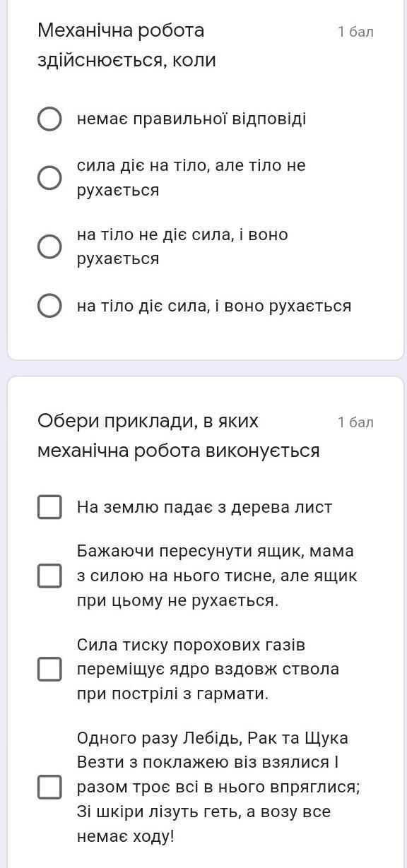Mark radio 'на тіло діє сила, і воно рухається'

click(x=49, y=306)
